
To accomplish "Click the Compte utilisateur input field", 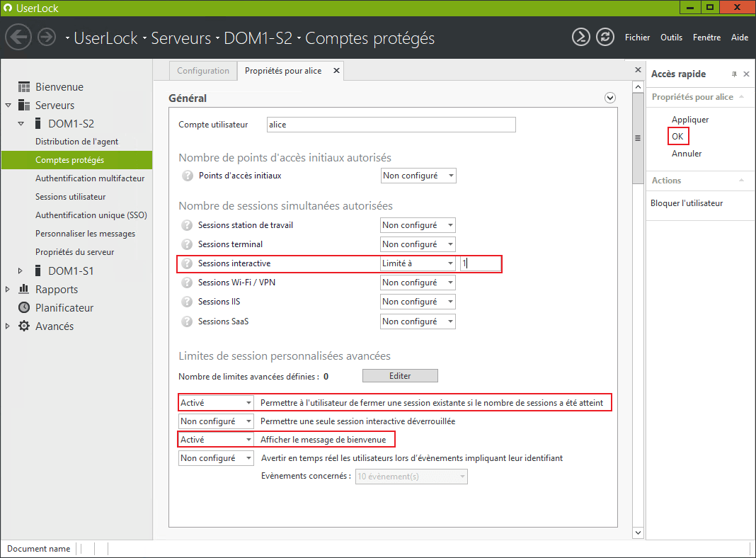I will [391, 125].
